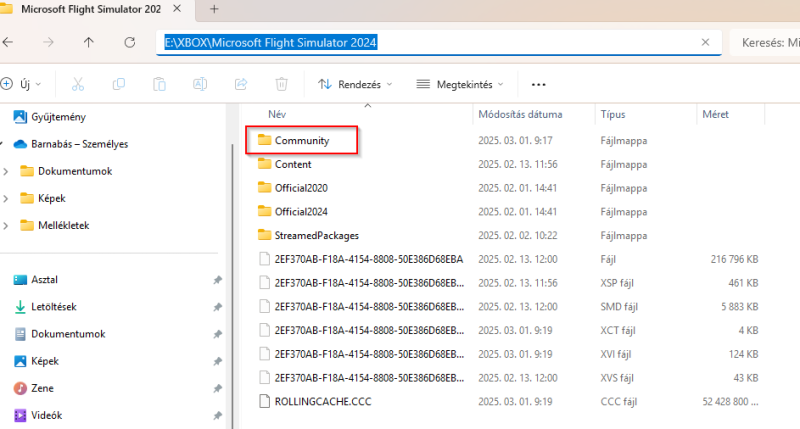800x429 pixels.
Task: Click the file icon of the XSP fájl row
Action: pyautogui.click(x=264, y=283)
